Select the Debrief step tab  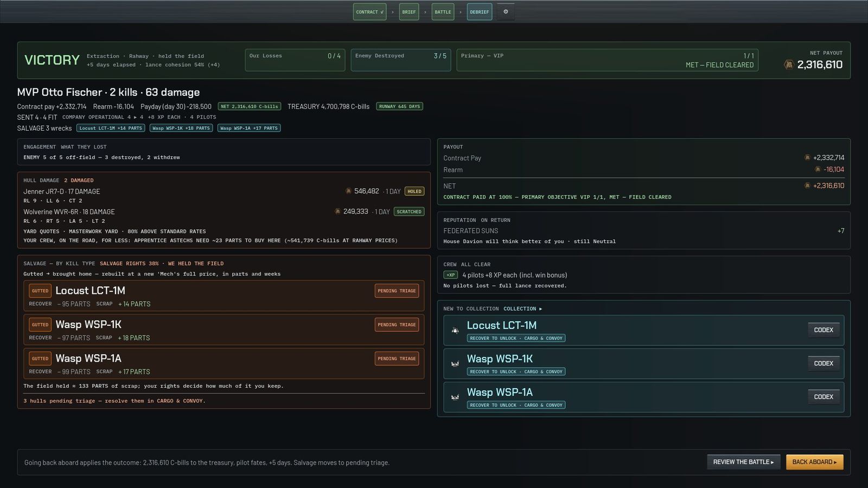480,12
